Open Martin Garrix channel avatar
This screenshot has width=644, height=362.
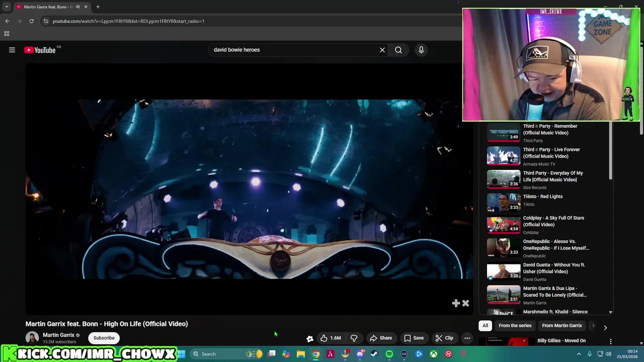[32, 338]
